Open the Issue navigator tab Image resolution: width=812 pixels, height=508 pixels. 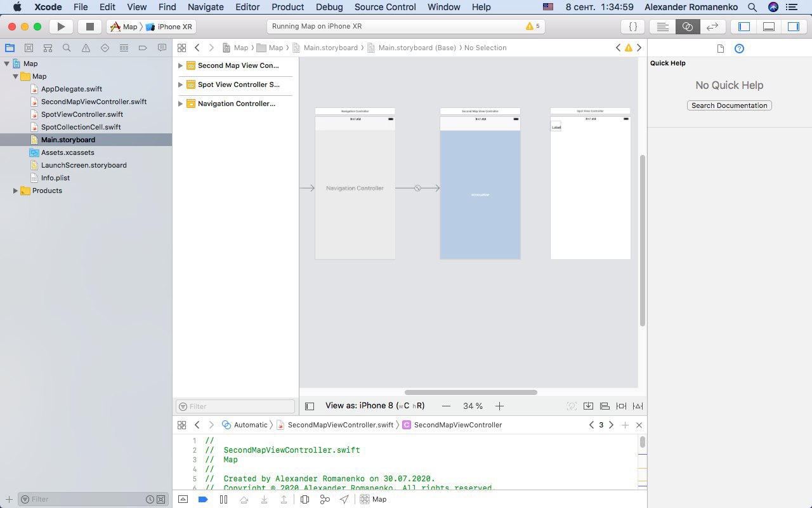pyautogui.click(x=86, y=48)
